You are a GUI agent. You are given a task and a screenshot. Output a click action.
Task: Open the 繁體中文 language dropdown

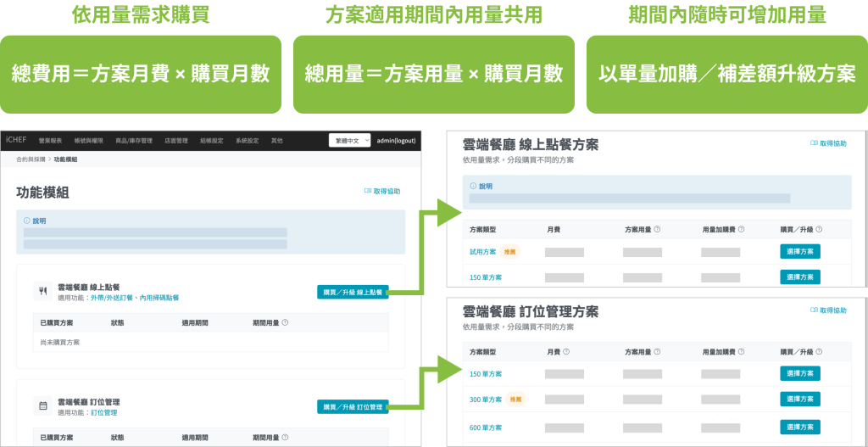(x=349, y=140)
